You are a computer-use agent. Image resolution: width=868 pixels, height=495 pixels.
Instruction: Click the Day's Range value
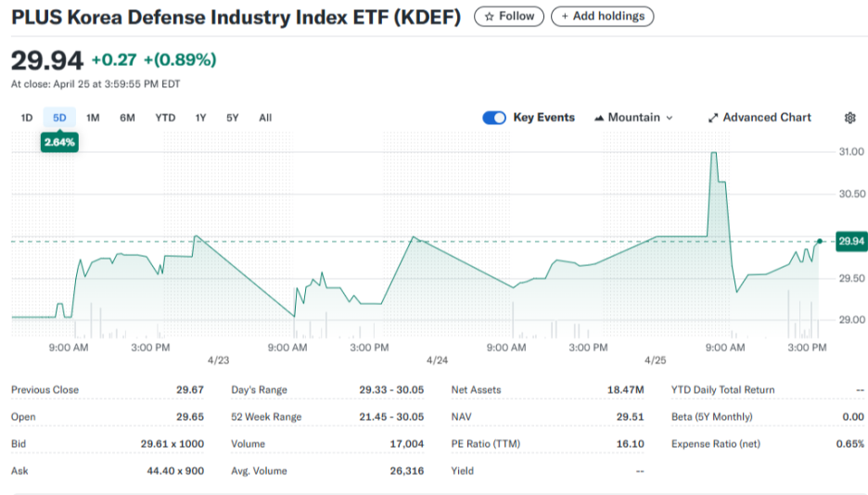coord(391,390)
